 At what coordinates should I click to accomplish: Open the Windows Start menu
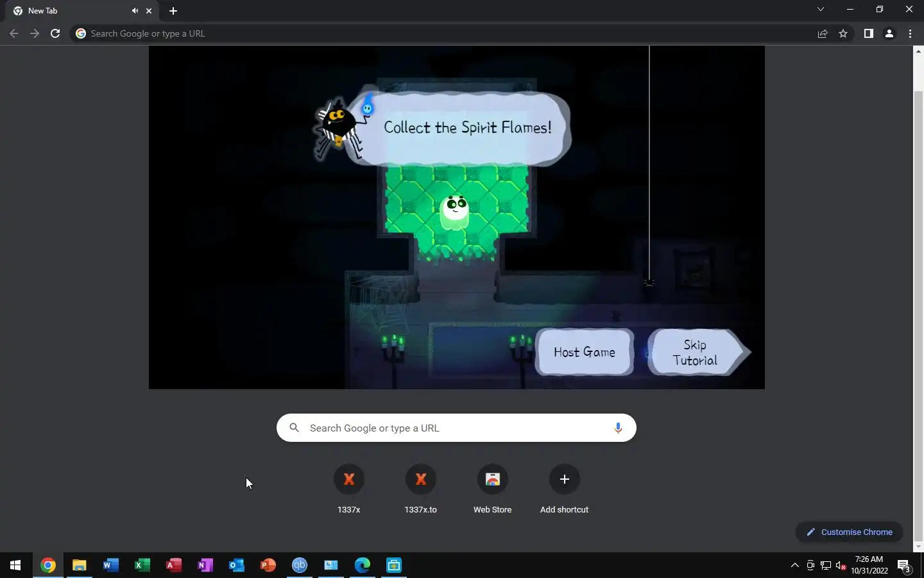click(x=15, y=565)
